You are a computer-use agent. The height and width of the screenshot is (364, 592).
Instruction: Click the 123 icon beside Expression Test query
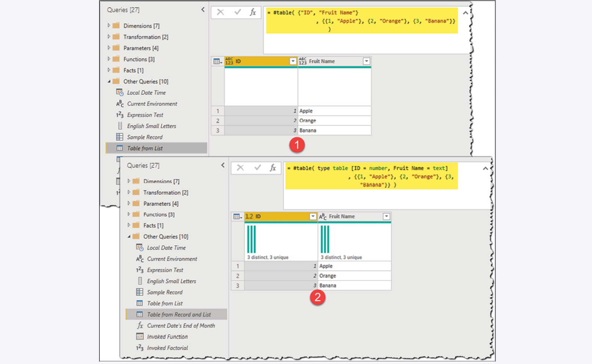[x=120, y=114]
